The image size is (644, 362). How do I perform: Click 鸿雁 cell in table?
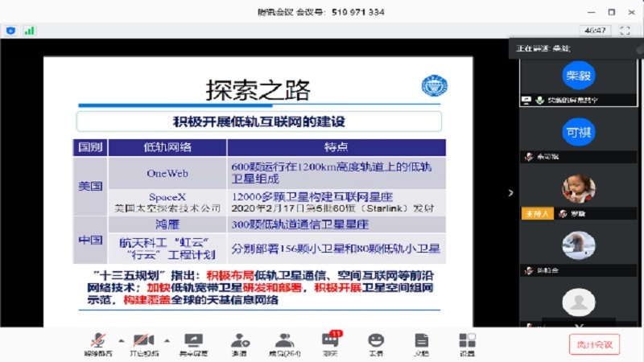click(x=167, y=224)
